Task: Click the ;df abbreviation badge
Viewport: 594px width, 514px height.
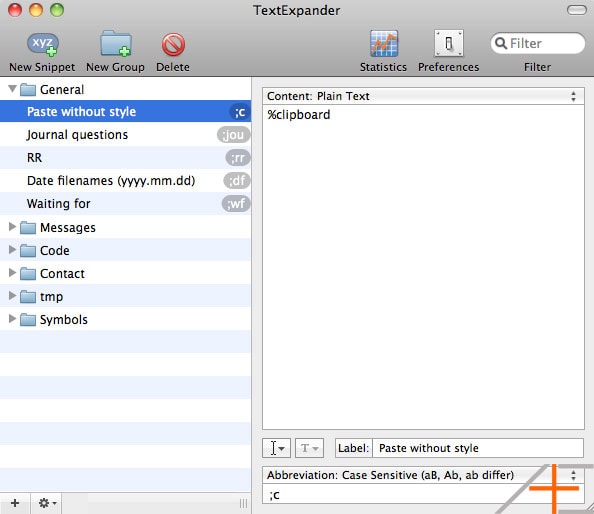Action: [237, 181]
